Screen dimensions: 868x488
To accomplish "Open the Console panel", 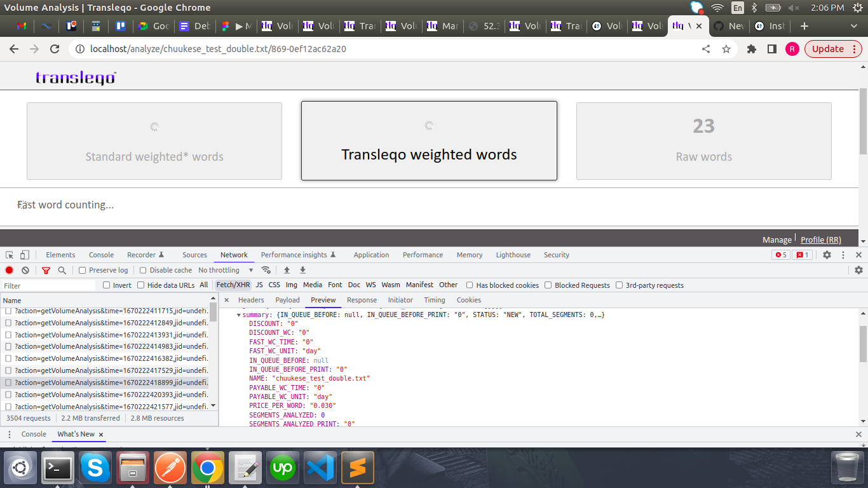I will pyautogui.click(x=101, y=254).
